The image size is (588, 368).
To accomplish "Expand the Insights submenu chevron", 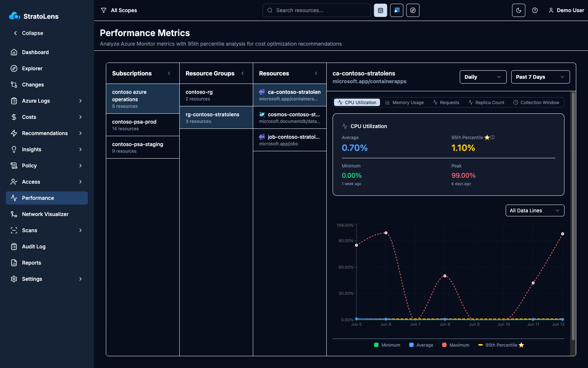I will [80, 149].
